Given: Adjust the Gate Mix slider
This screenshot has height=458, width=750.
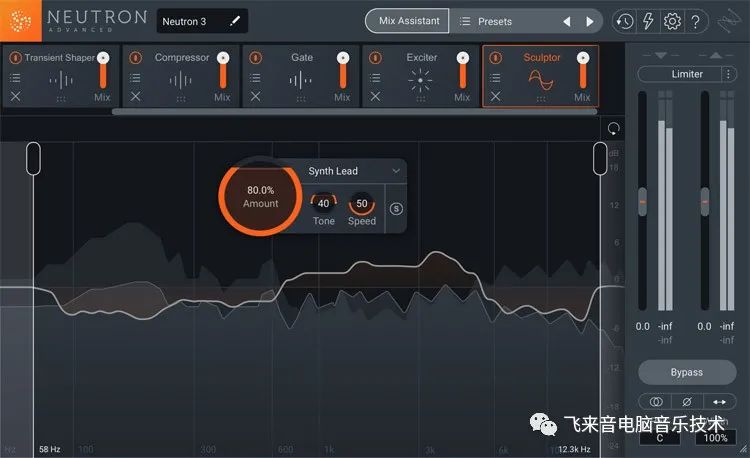Looking at the screenshot, I should pos(343,70).
